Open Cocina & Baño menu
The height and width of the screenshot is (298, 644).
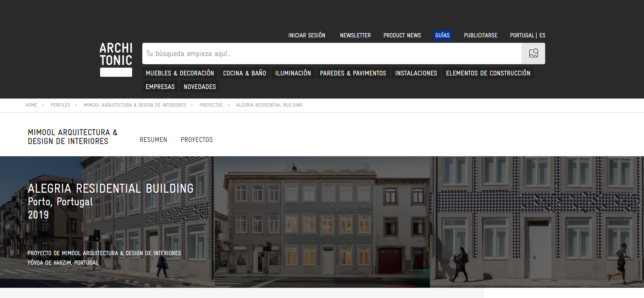point(245,73)
